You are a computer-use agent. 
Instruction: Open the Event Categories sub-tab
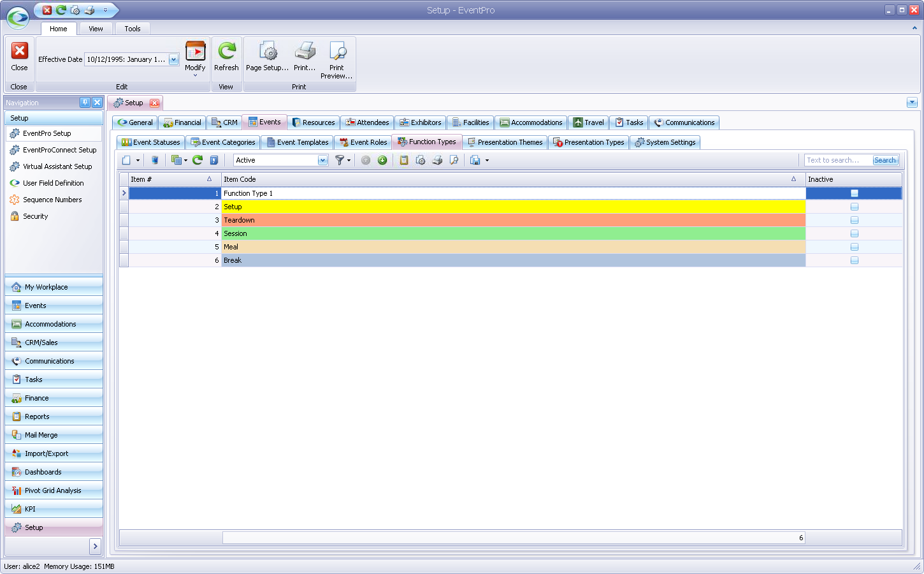tap(223, 142)
